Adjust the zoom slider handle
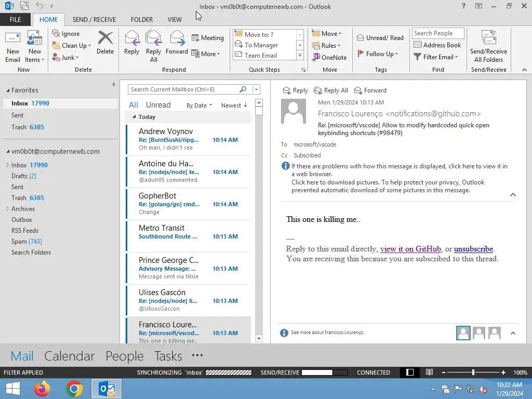 pos(473,372)
